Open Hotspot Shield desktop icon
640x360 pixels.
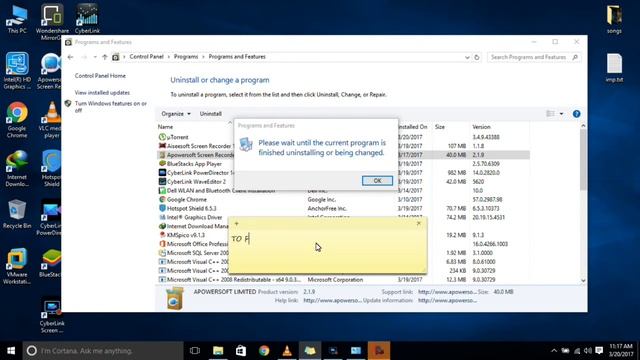(51, 168)
